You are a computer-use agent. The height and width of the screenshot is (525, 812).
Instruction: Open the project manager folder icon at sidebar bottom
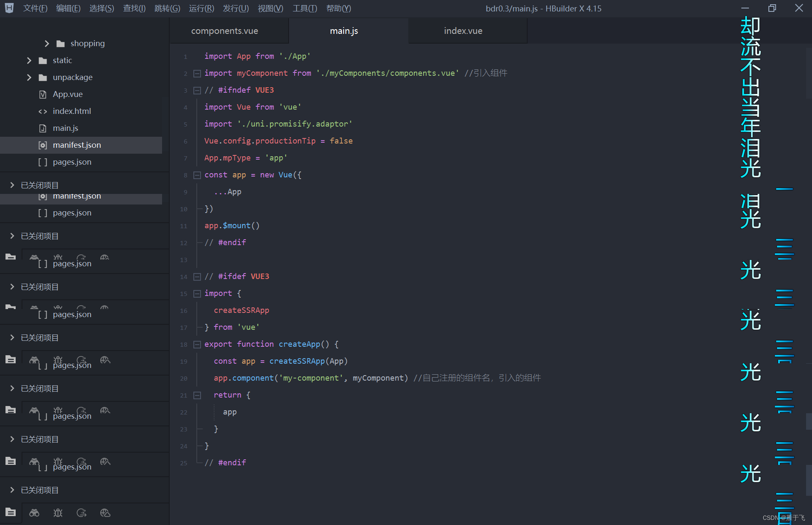(x=11, y=512)
